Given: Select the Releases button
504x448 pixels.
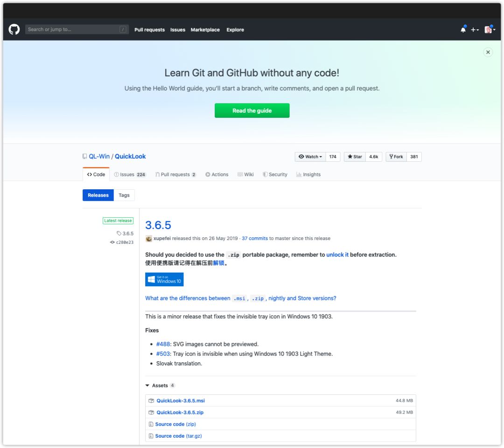Looking at the screenshot, I should point(98,195).
